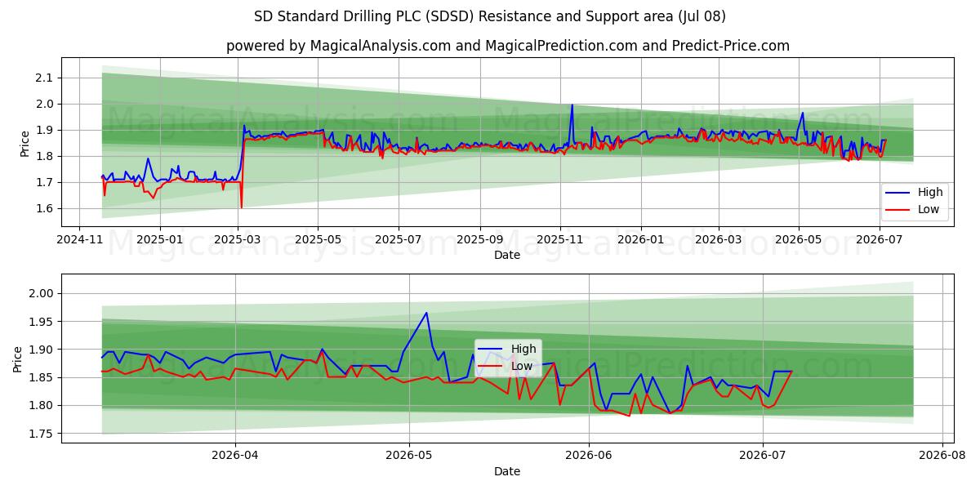Click the '1.95' price tick on lower chart
This screenshot has width=980, height=490.
pyautogui.click(x=41, y=322)
